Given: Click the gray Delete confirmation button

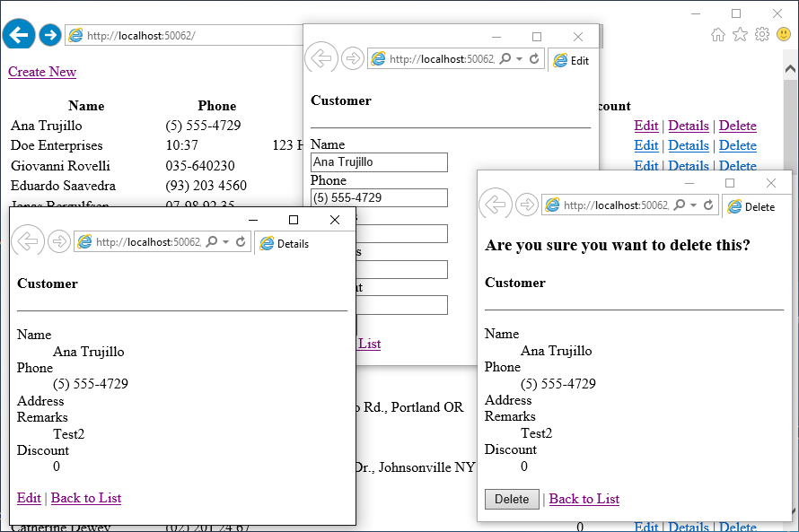Looking at the screenshot, I should 512,500.
